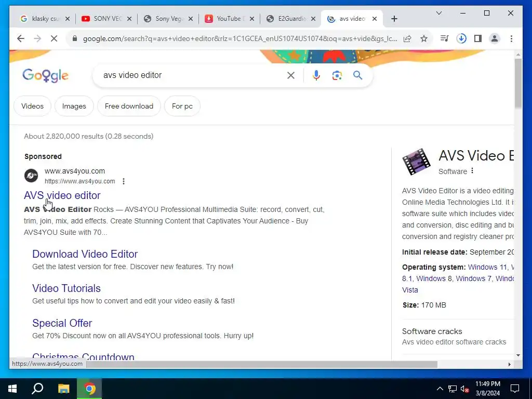Click the vertical scrollbar down arrow
The width and height of the screenshot is (532, 399).
[x=518, y=355]
